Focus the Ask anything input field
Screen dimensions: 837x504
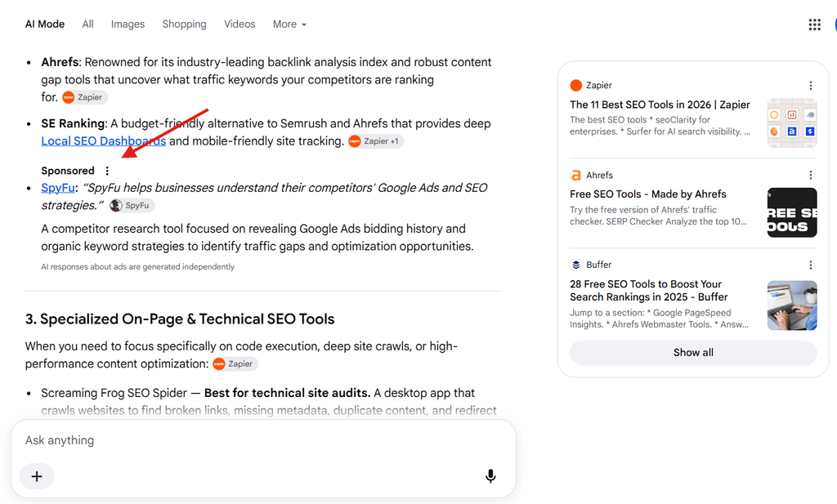(263, 440)
